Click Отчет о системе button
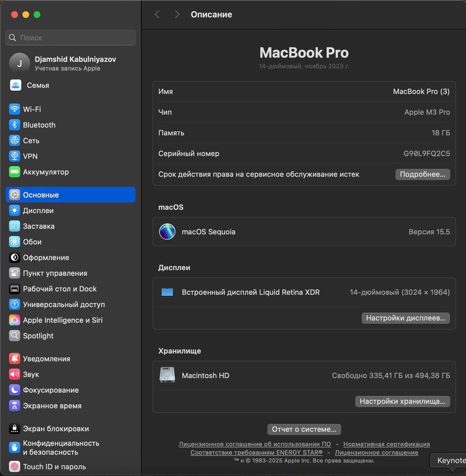Viewport: 466px width, 476px height. (x=304, y=429)
